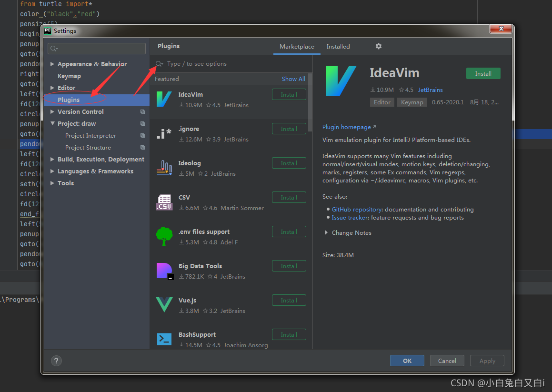Install the Ideolog plugin
Viewport: 552px width, 392px height.
289,163
